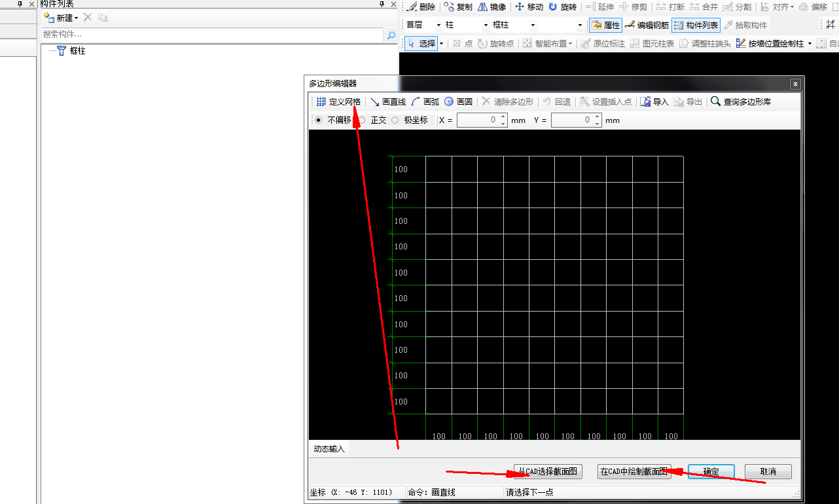This screenshot has width=839, height=504.
Task: Click the 点 point drawing tool
Action: tap(463, 44)
